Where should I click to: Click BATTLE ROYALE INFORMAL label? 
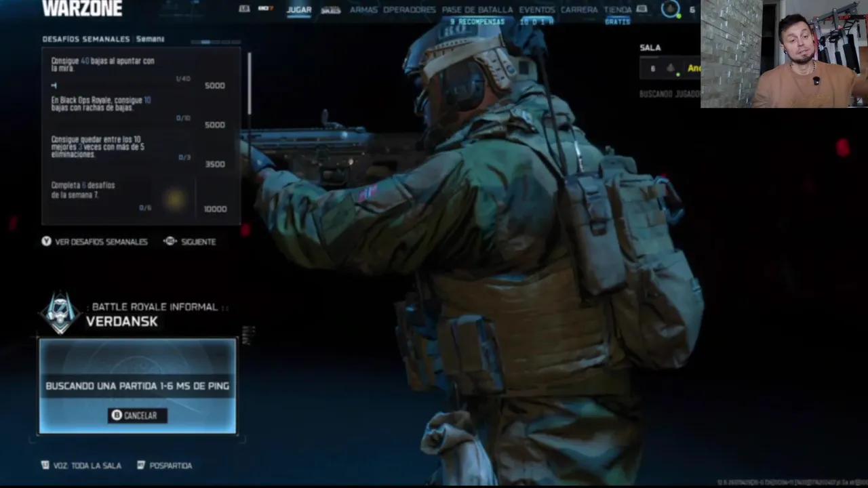point(155,307)
